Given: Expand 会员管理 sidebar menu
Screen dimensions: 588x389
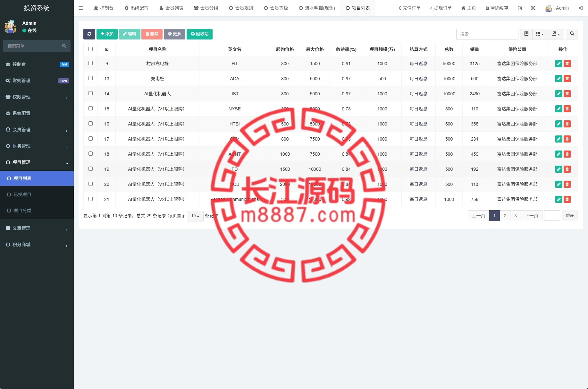Looking at the screenshot, I should pos(37,130).
